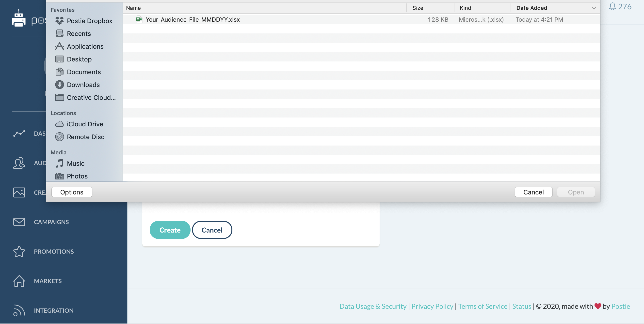Image resolution: width=644 pixels, height=324 pixels.
Task: Click the Integration feed icon
Action: click(x=19, y=310)
